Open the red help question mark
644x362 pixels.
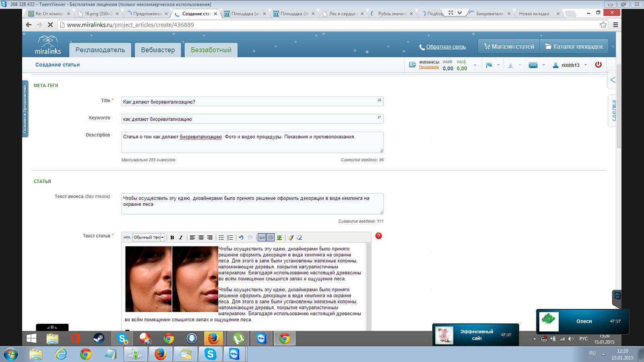click(378, 236)
